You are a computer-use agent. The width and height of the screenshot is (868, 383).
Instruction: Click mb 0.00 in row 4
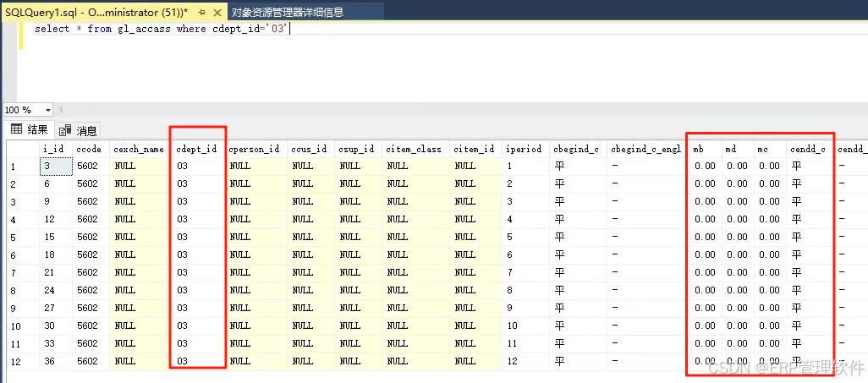point(705,219)
